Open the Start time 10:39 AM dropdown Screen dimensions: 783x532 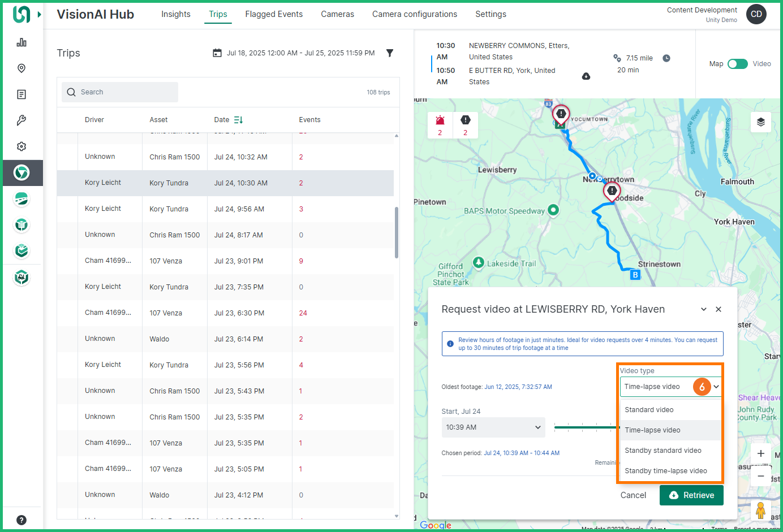click(x=493, y=427)
